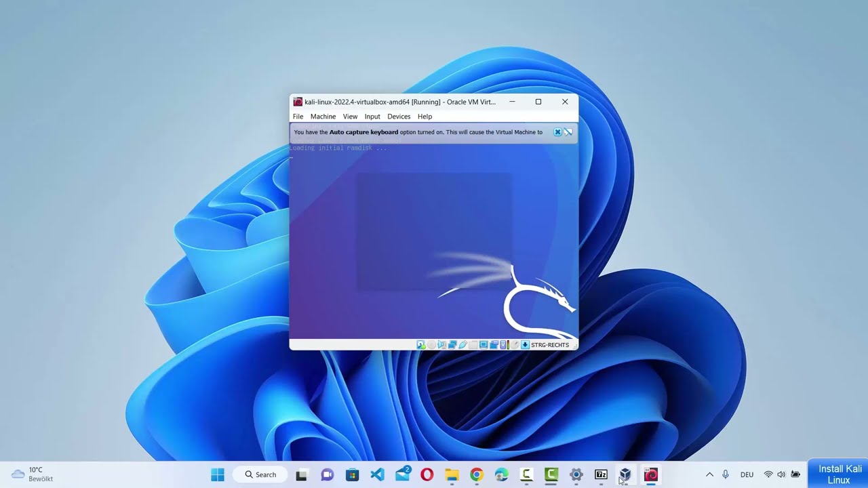
Task: Open the volume tray icon
Action: point(781,474)
